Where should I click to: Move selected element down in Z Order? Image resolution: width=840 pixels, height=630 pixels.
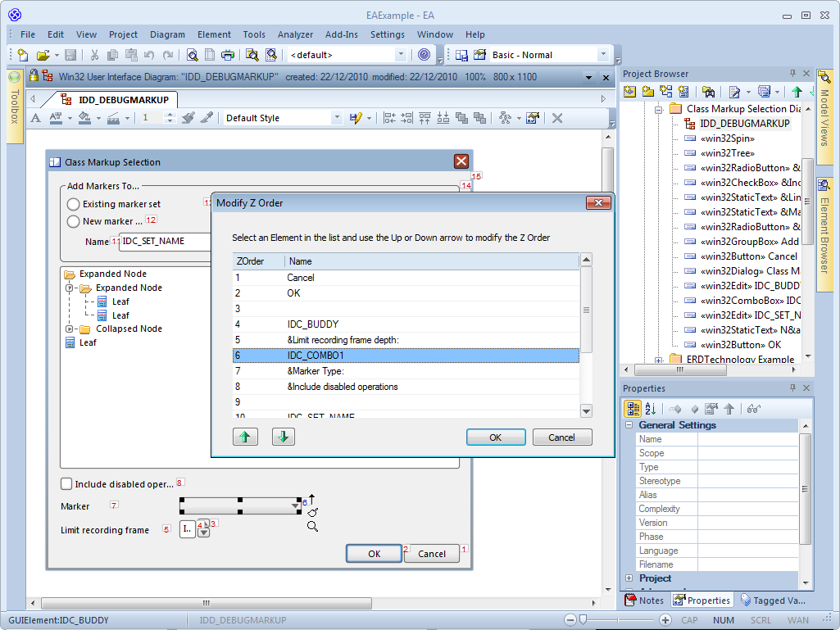(x=283, y=437)
